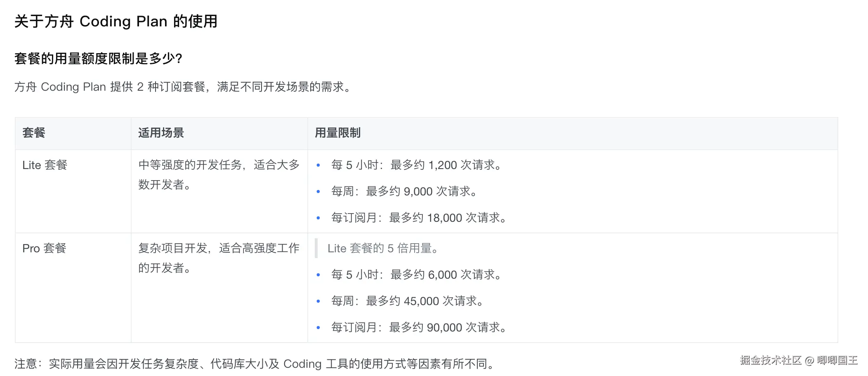Click the note starting with 注意：实际用量
This screenshot has height=376, width=868.
(x=255, y=364)
